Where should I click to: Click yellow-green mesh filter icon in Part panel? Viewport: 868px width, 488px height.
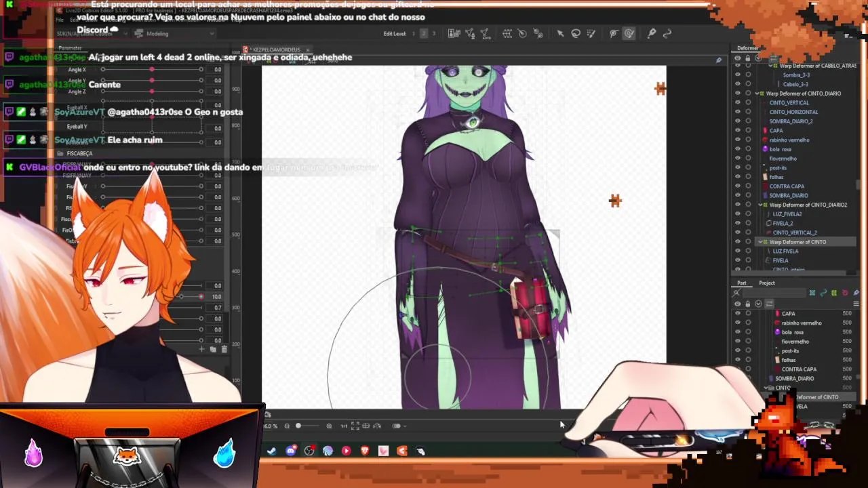click(834, 293)
